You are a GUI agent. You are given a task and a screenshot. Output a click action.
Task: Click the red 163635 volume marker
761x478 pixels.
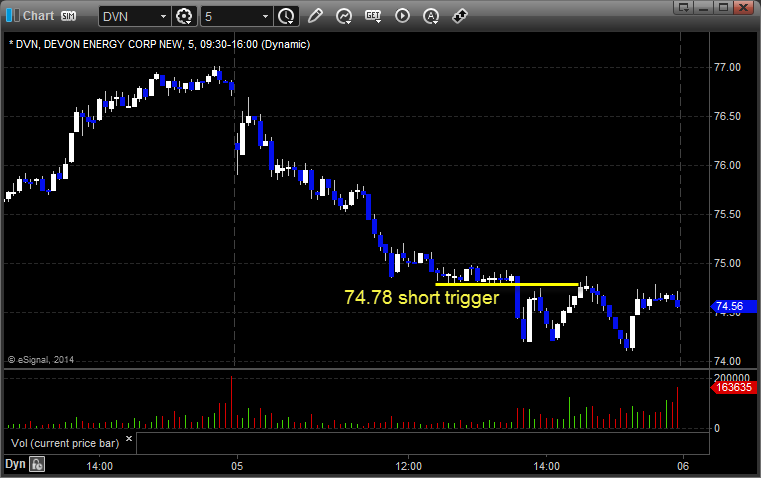(733, 387)
